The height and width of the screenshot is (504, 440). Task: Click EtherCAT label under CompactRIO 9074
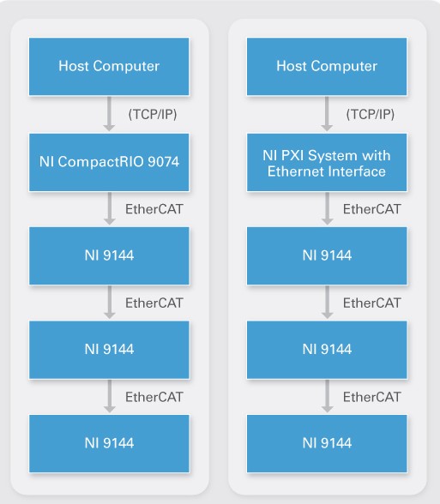pyautogui.click(x=154, y=209)
